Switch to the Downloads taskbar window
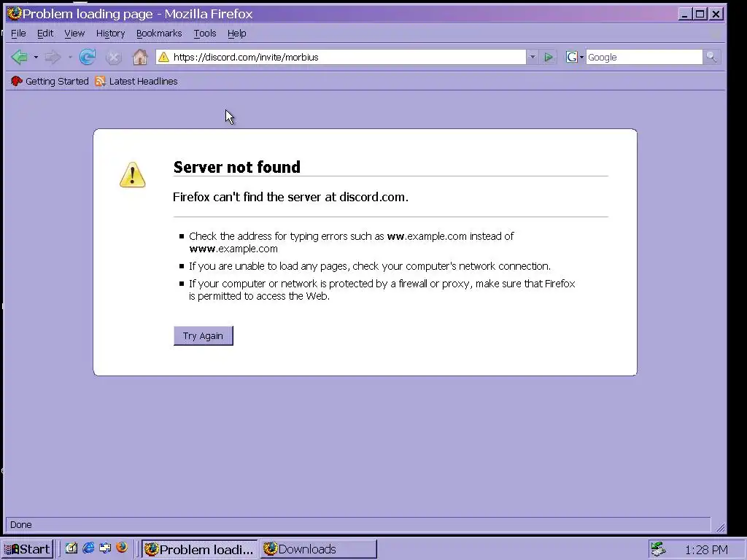This screenshot has height=560, width=747. (x=318, y=549)
